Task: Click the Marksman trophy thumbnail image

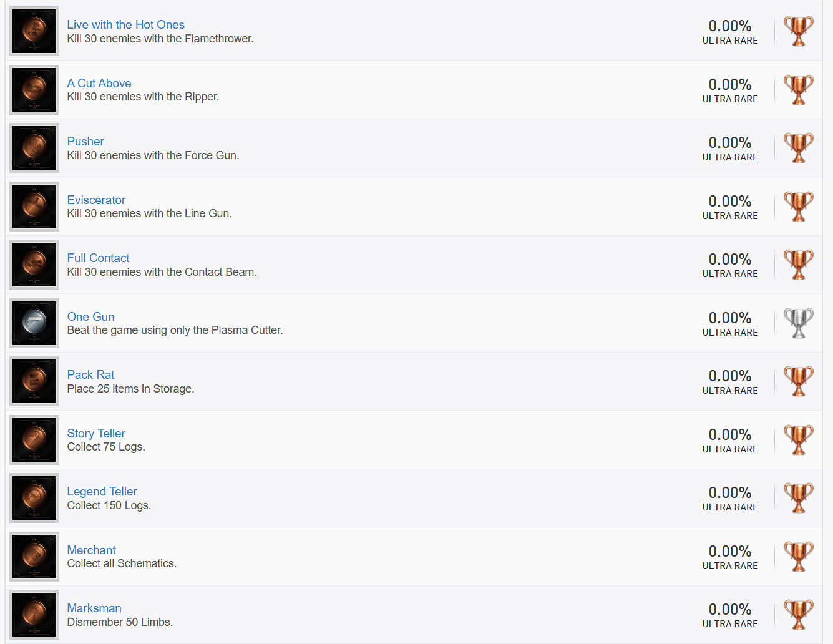Action: (34, 615)
